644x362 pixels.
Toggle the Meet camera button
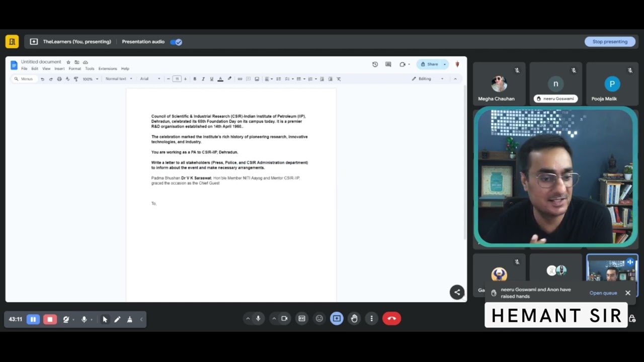(x=284, y=318)
